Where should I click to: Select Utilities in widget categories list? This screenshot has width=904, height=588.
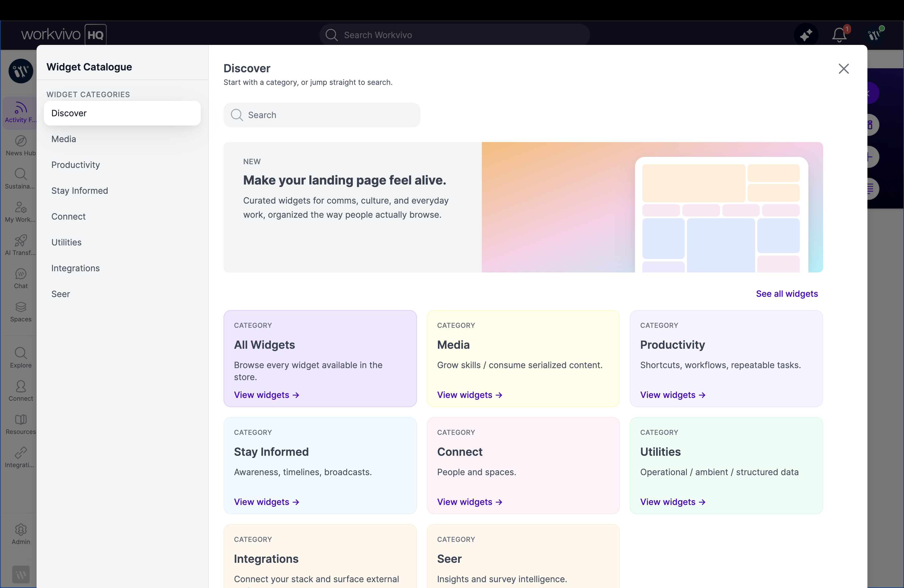pos(122,242)
